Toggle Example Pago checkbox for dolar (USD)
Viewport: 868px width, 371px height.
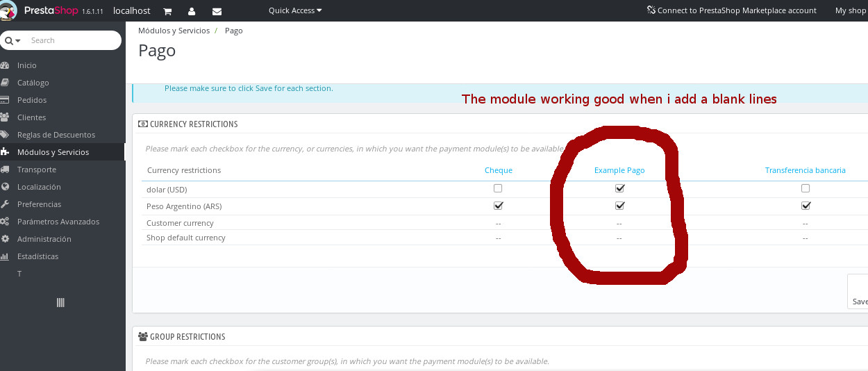[x=620, y=188]
